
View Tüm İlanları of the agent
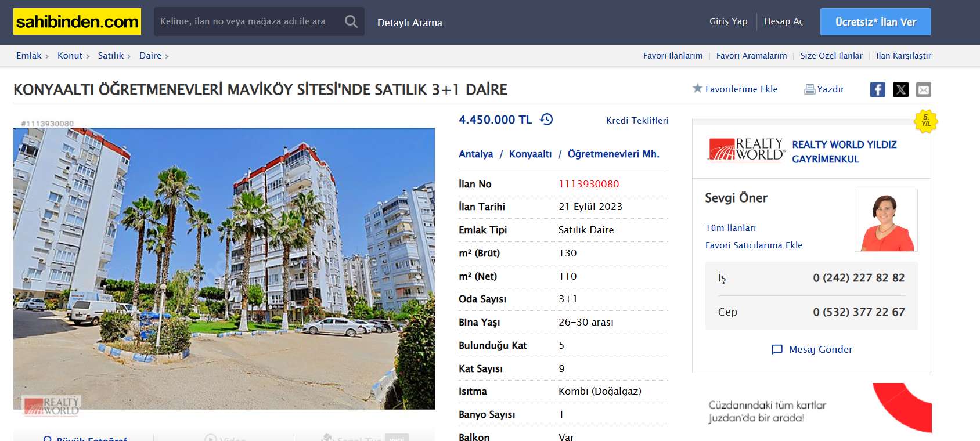[730, 228]
